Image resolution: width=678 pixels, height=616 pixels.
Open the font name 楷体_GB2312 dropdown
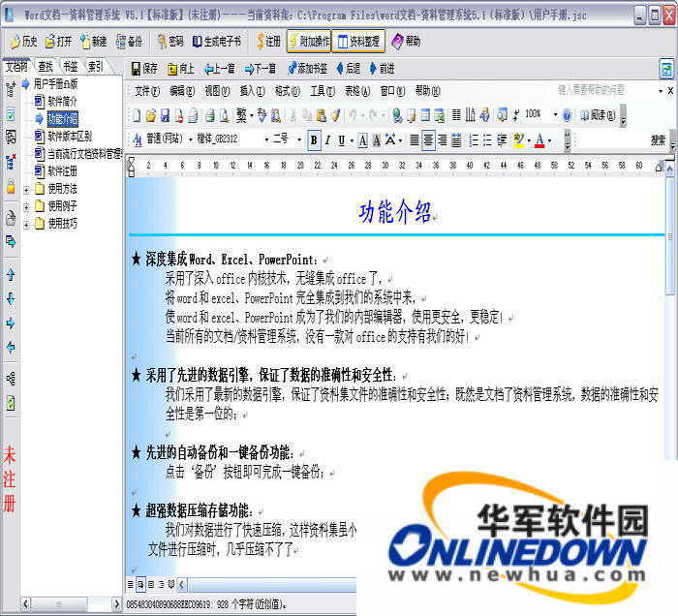coord(265,140)
